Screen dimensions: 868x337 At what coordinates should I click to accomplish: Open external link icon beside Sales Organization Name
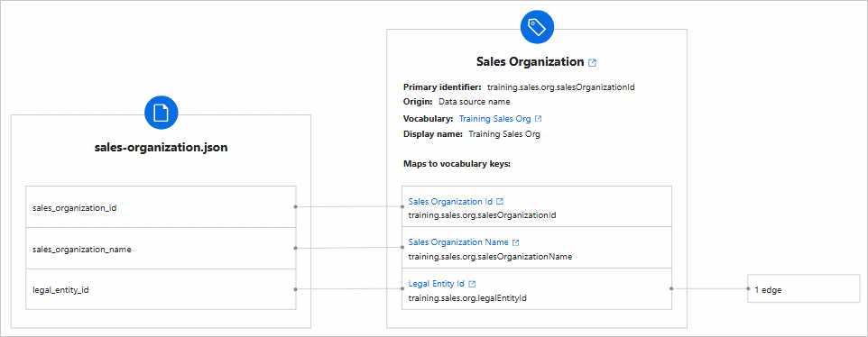[x=516, y=242]
